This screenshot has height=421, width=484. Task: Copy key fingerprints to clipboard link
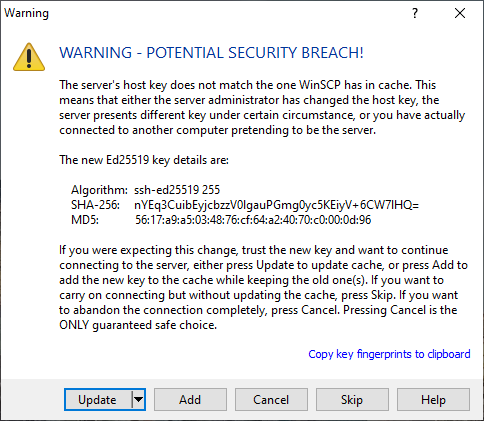tap(389, 354)
